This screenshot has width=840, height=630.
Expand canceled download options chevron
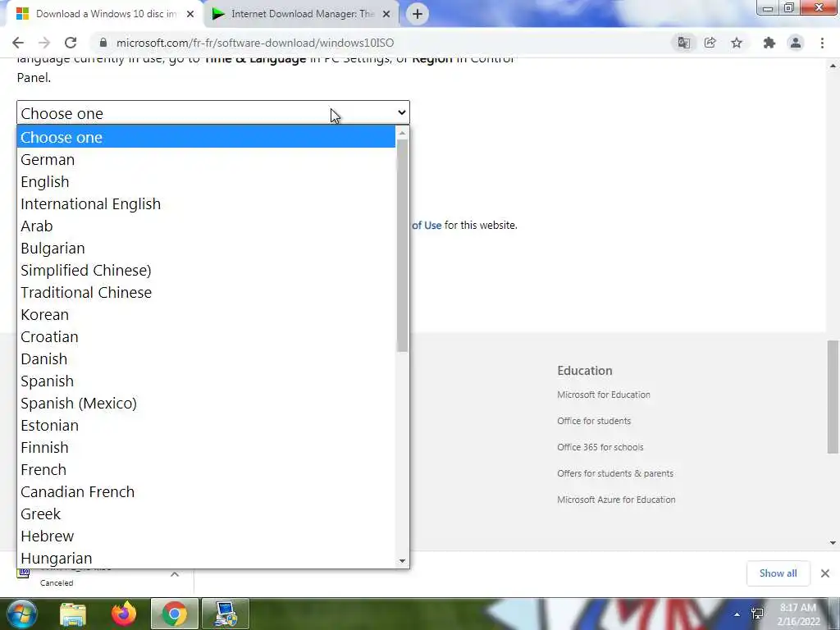pyautogui.click(x=175, y=574)
